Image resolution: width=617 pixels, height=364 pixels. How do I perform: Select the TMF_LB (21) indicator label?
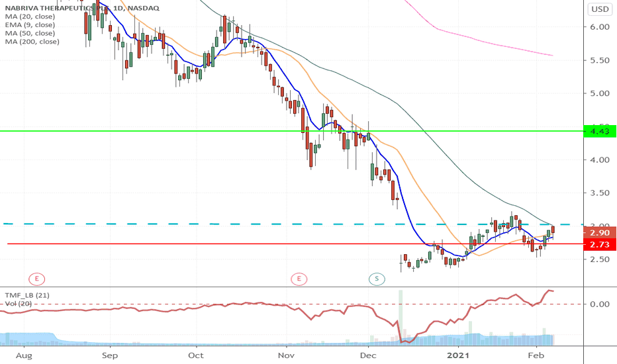[x=27, y=295]
